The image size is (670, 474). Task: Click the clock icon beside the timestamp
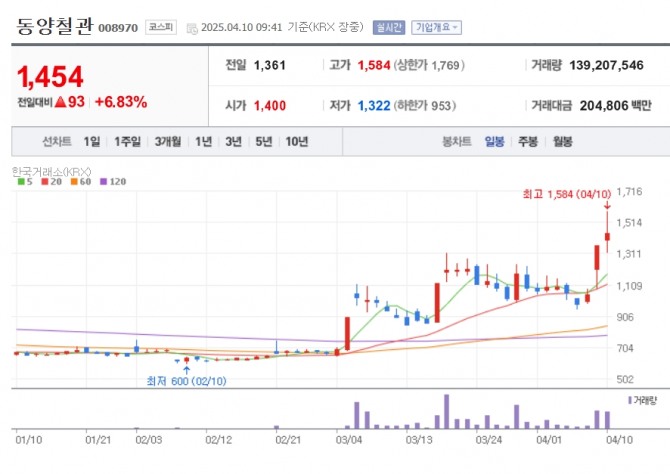pyautogui.click(x=192, y=28)
